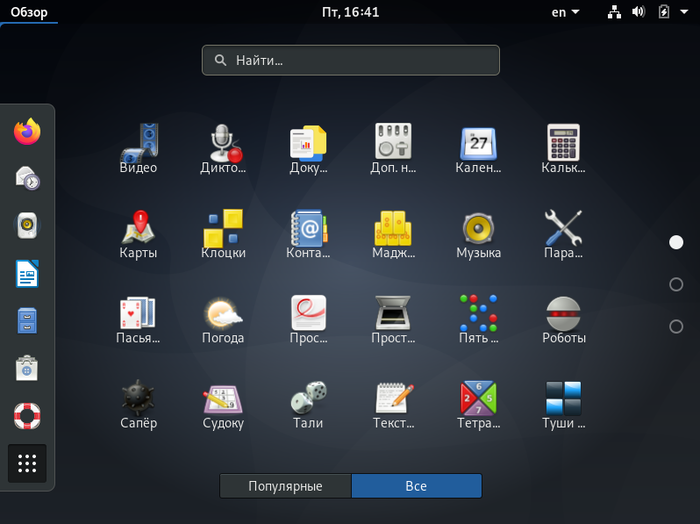Select the Все tab
This screenshot has width=700, height=524.
(x=416, y=486)
